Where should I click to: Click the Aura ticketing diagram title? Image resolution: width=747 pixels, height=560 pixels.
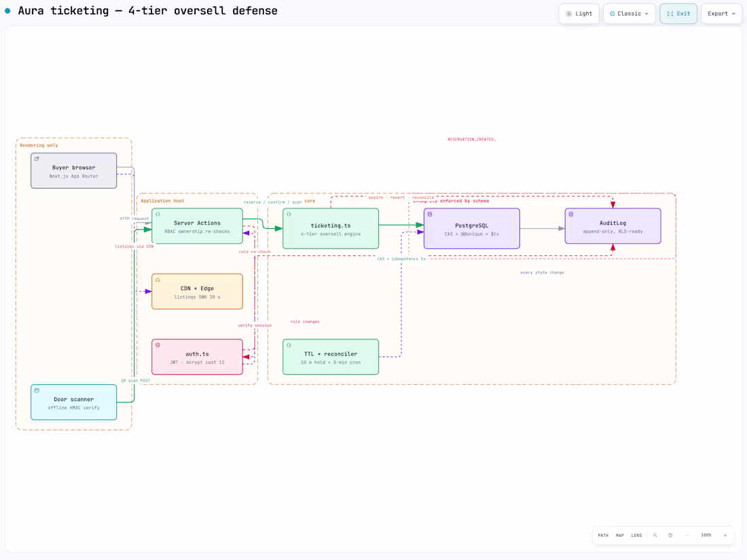click(x=147, y=10)
